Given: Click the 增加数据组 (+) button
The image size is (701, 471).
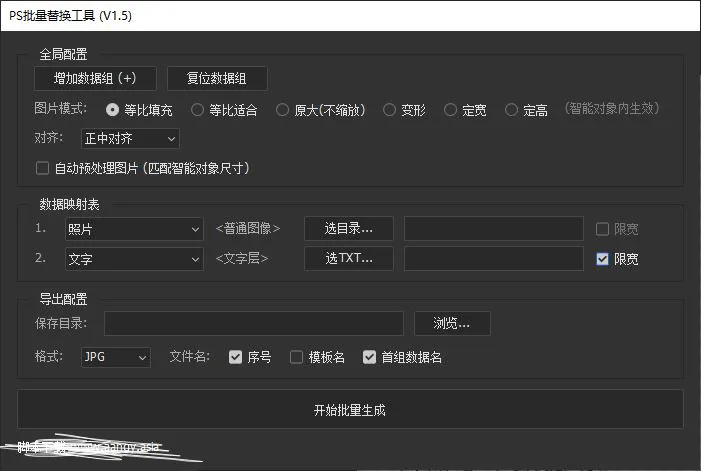Looking at the screenshot, I should tap(95, 79).
